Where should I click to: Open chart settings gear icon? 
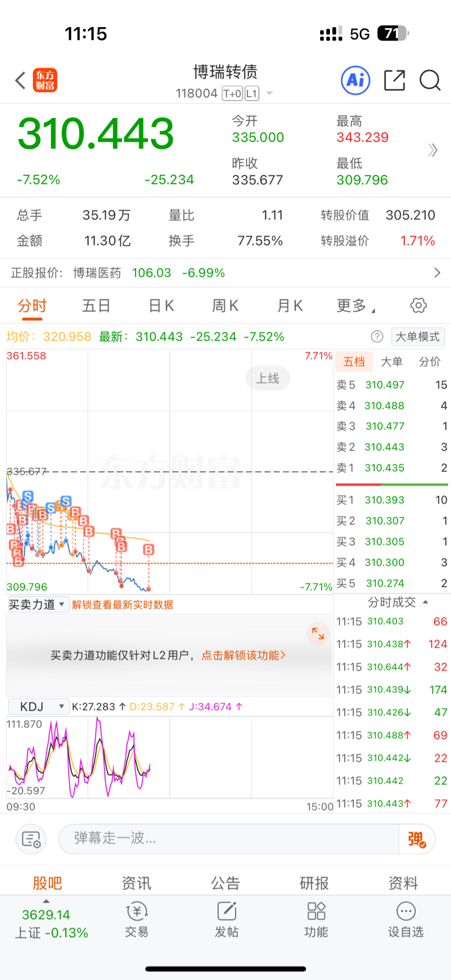[x=418, y=305]
